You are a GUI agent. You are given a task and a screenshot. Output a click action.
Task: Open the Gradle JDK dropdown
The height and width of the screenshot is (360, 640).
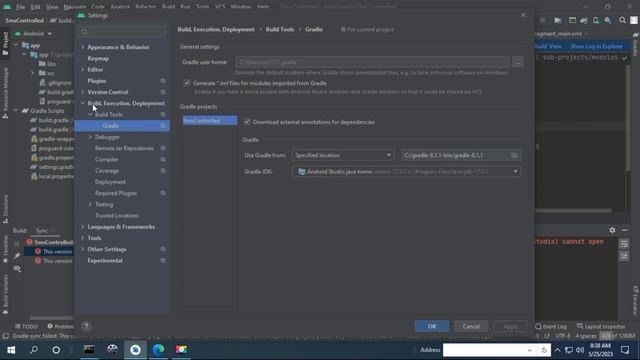[407, 171]
